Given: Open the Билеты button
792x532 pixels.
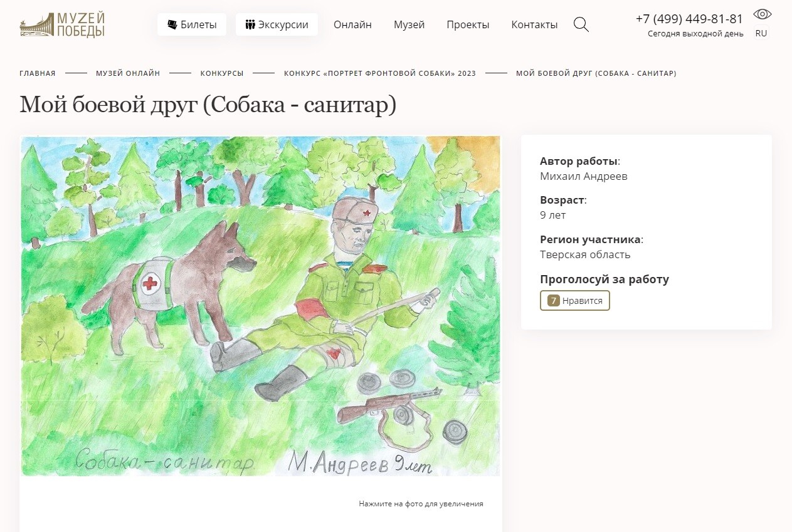Looking at the screenshot, I should click(192, 24).
